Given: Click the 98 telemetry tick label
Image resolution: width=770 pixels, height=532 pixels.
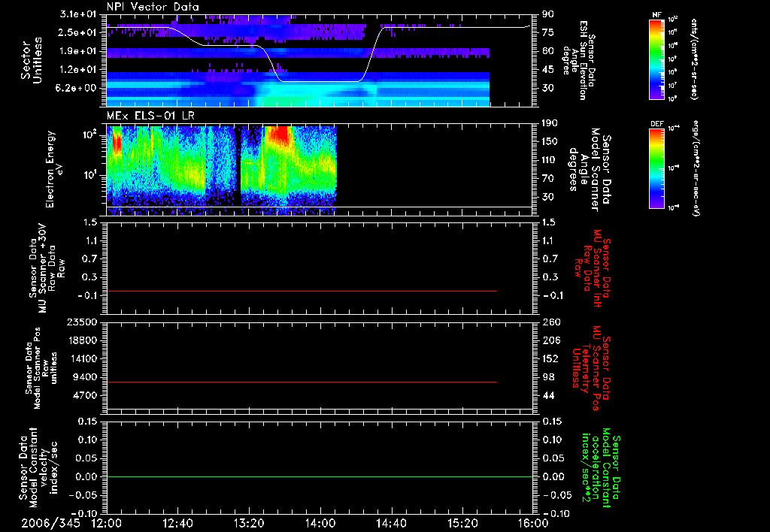Looking at the screenshot, I should coord(548,377).
